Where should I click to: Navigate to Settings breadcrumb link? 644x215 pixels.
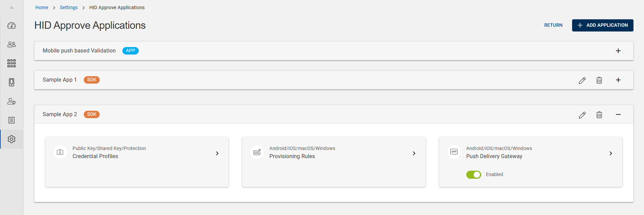click(69, 7)
